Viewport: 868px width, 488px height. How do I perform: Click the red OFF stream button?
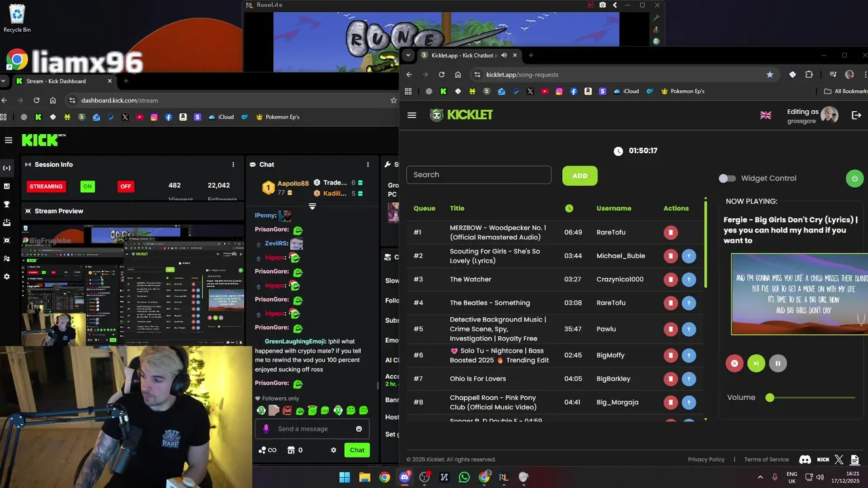pos(125,186)
